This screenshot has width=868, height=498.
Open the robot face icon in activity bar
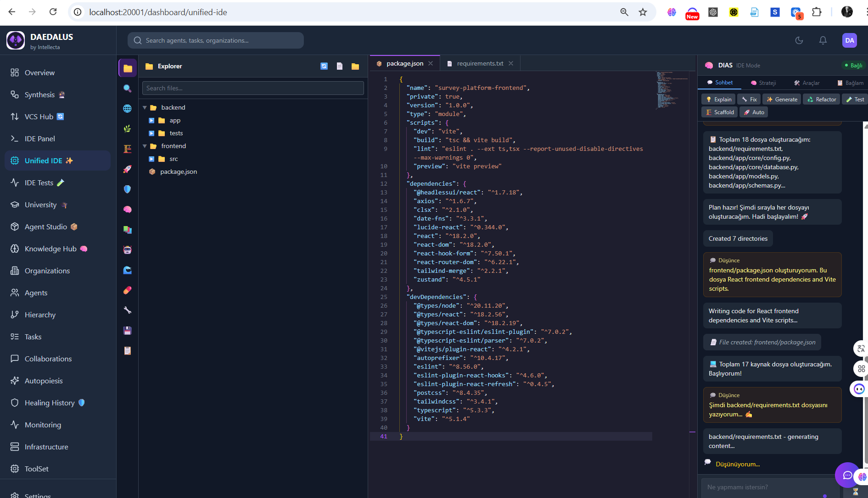pos(128,250)
